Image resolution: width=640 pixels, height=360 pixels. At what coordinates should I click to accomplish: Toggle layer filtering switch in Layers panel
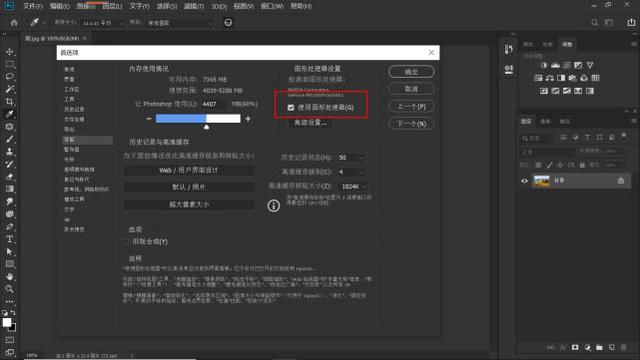pos(624,136)
